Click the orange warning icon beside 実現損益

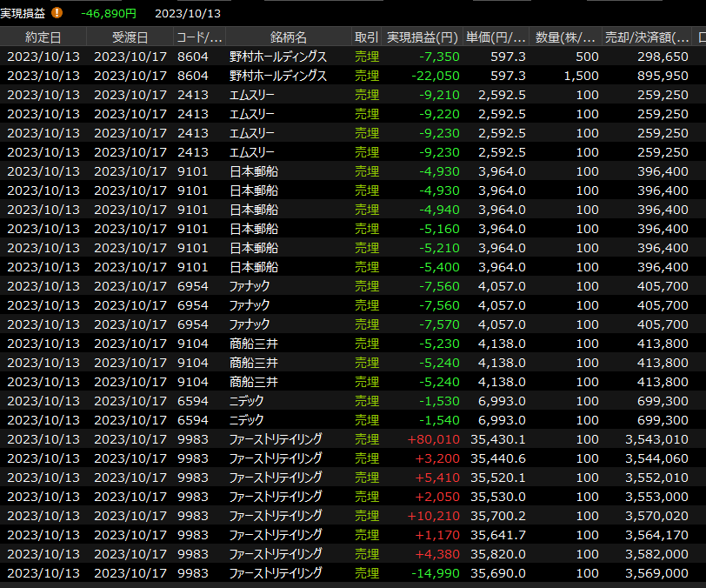coord(57,13)
